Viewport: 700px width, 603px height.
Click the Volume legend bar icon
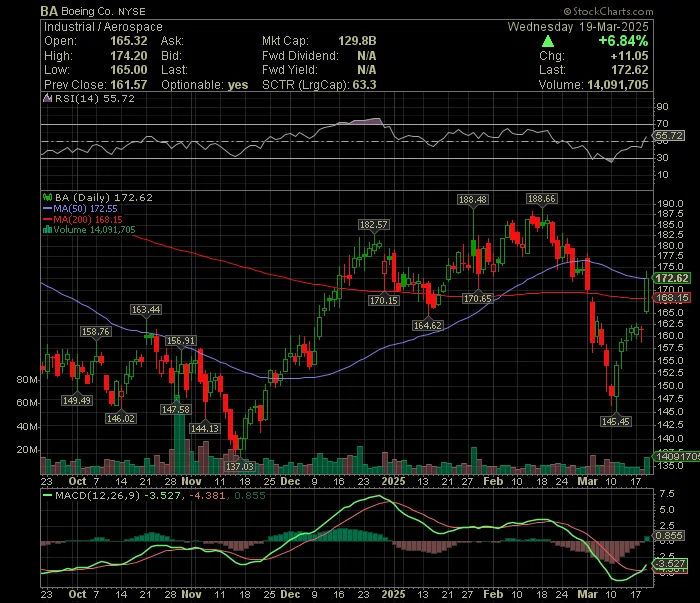(47, 230)
